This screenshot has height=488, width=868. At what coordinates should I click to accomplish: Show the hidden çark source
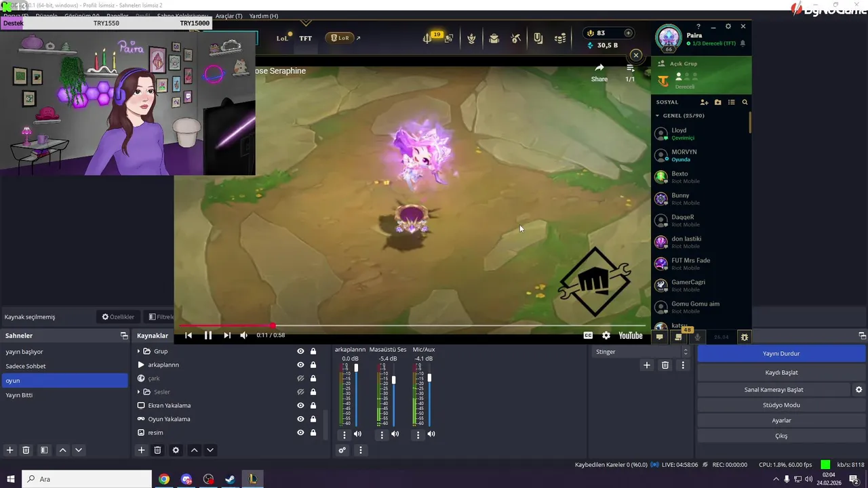(x=300, y=378)
